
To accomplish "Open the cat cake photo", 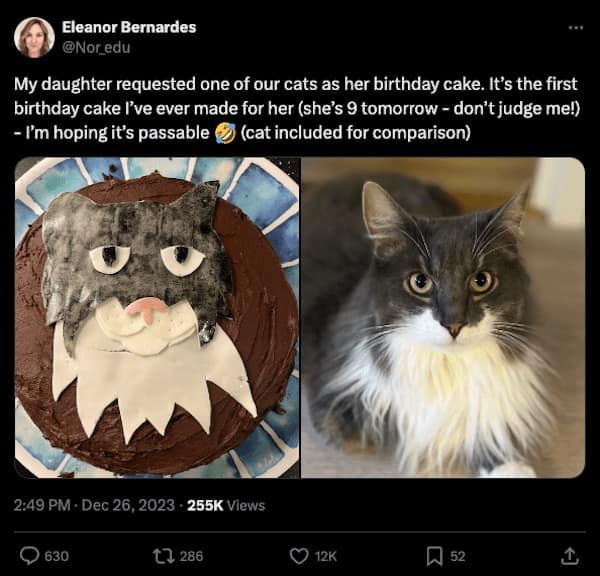I will point(157,317).
